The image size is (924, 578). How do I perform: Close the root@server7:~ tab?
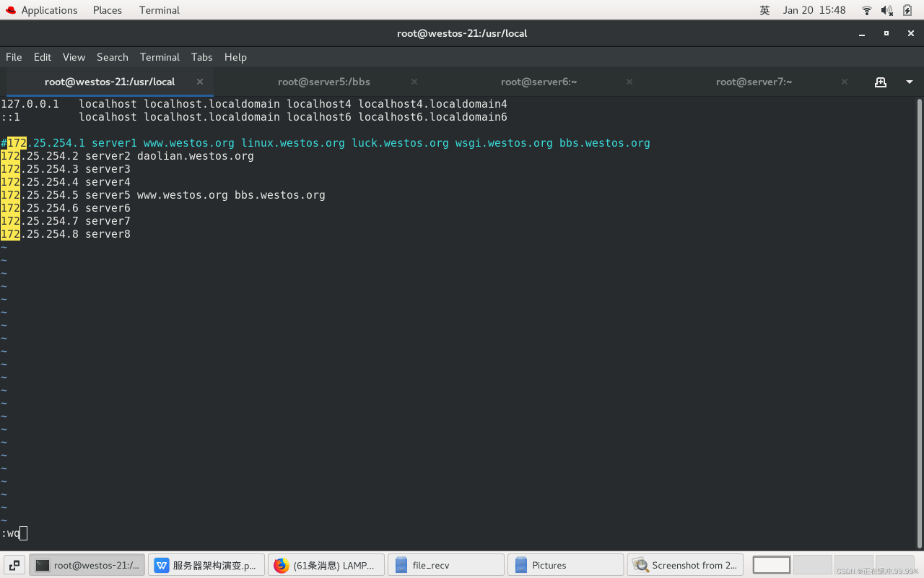pyautogui.click(x=845, y=82)
